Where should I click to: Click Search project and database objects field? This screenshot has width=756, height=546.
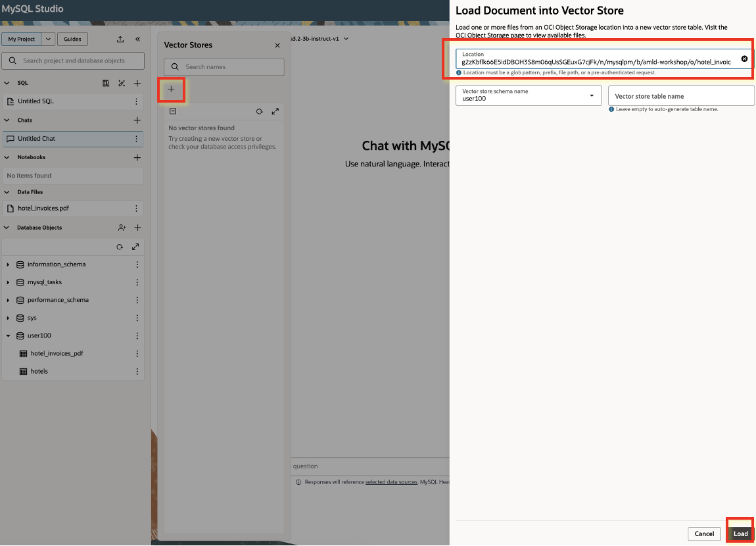73,61
